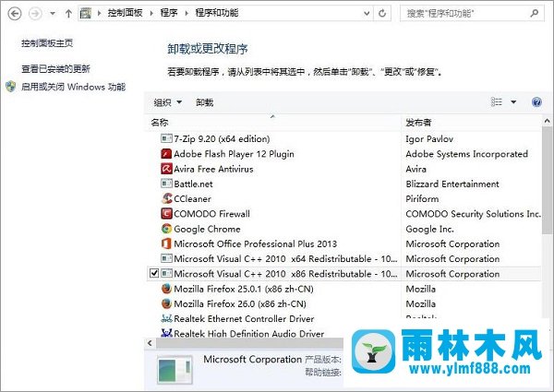554x392 pixels.
Task: Click the Mozilla Firefox 26.0 icon
Action: 166,303
